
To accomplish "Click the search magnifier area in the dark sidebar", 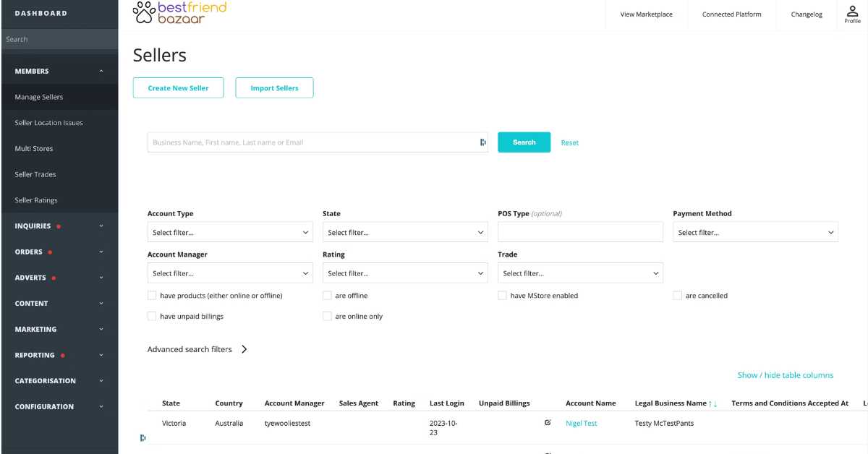I will tap(58, 40).
